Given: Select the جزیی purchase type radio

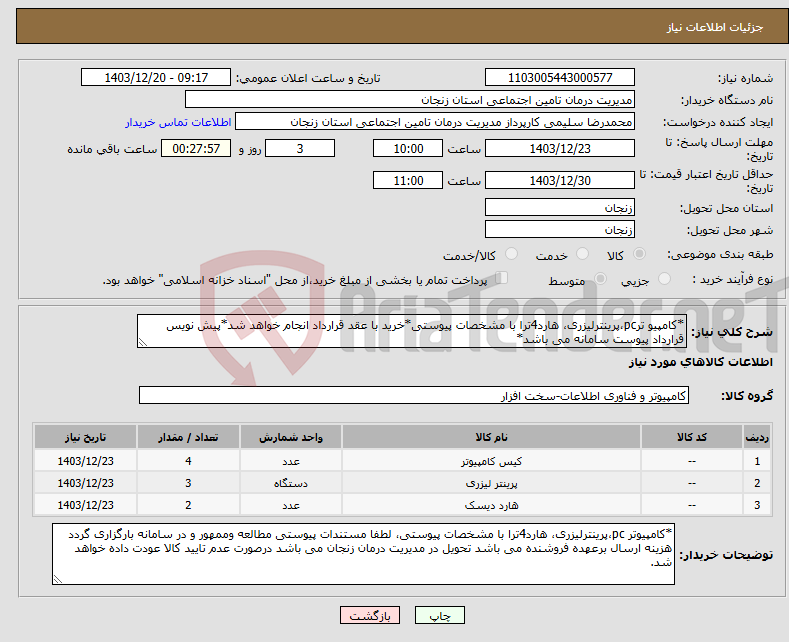Looking at the screenshot, I should tap(664, 279).
